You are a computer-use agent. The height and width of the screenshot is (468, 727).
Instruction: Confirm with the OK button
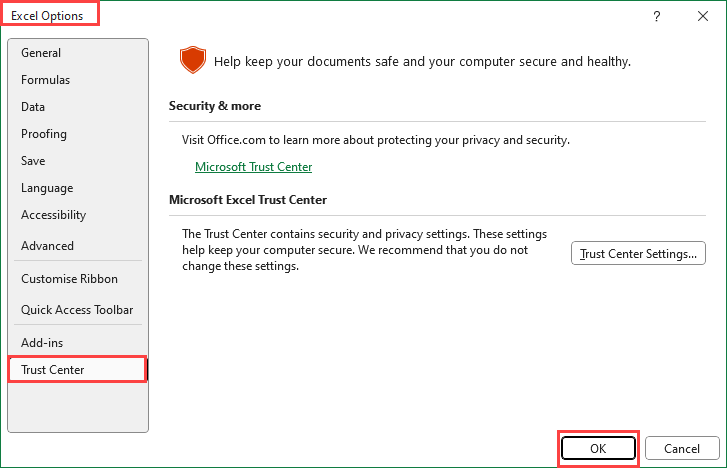click(x=598, y=448)
